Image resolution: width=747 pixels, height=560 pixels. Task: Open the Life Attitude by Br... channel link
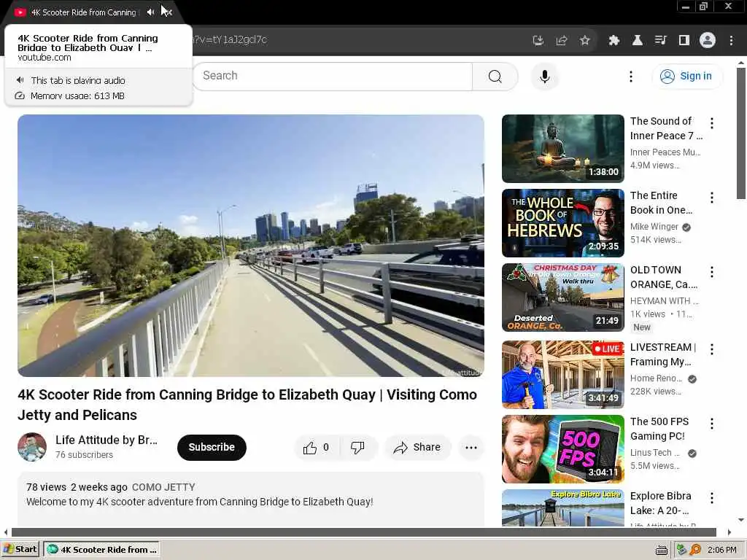[107, 440]
